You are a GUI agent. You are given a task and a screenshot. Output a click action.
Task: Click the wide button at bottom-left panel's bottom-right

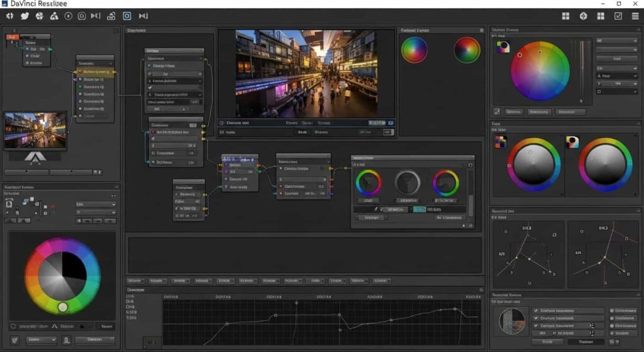(x=95, y=339)
